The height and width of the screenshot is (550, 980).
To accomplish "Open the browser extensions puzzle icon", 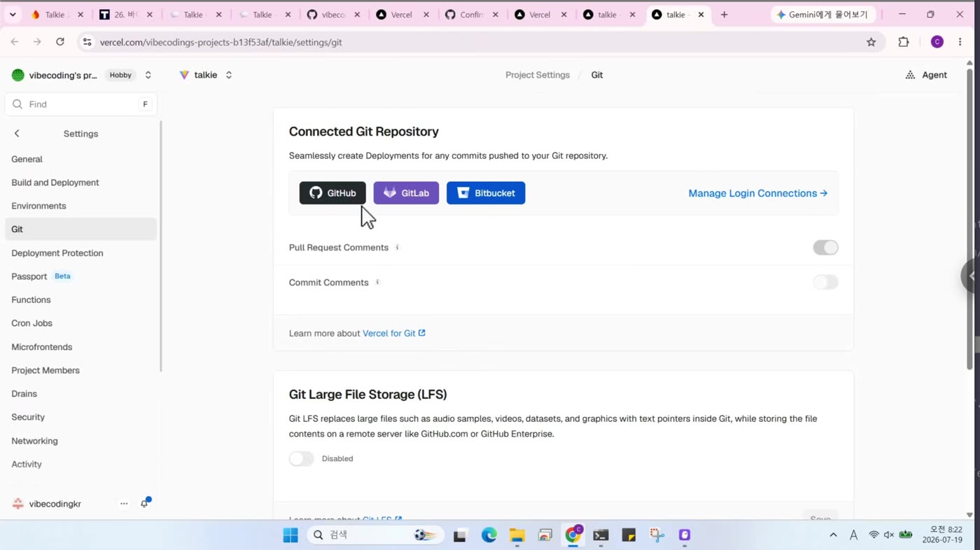I will pos(904,42).
